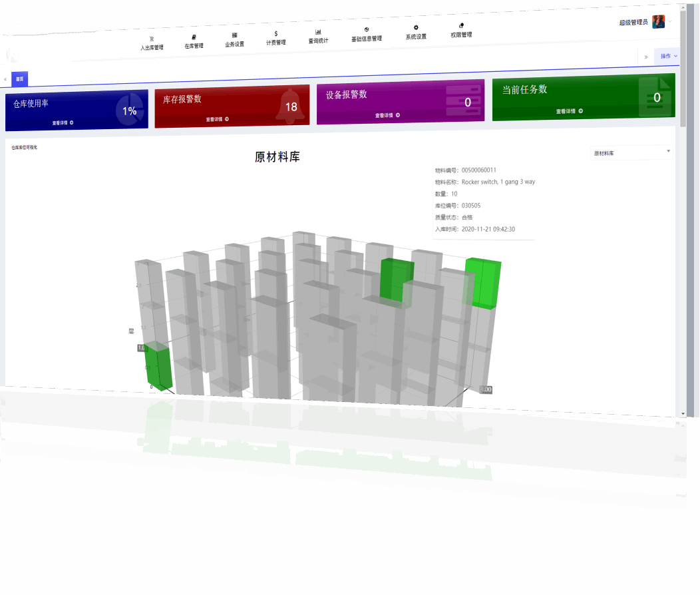
Task: Click the server icon on 设备报警数 card
Action: pos(464,100)
